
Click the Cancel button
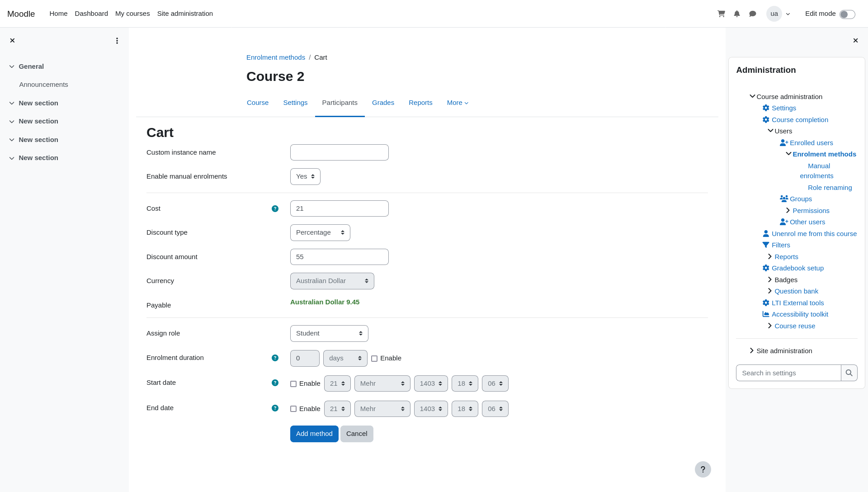(x=357, y=434)
